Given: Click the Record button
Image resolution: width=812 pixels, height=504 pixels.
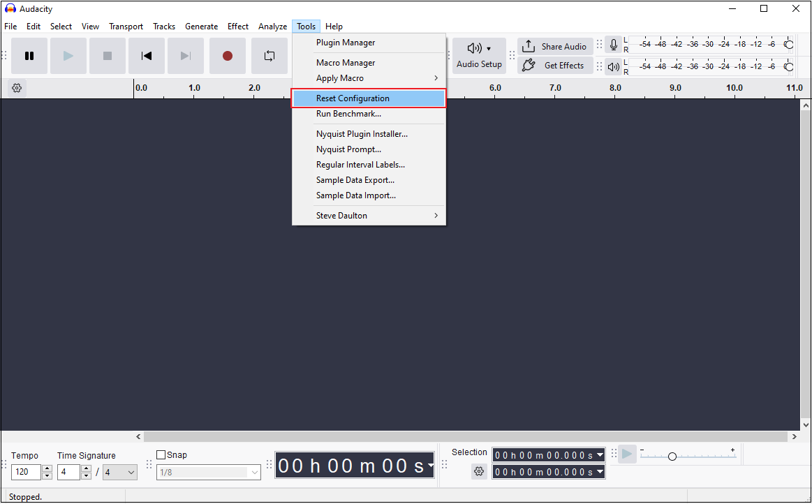Looking at the screenshot, I should click(x=228, y=56).
